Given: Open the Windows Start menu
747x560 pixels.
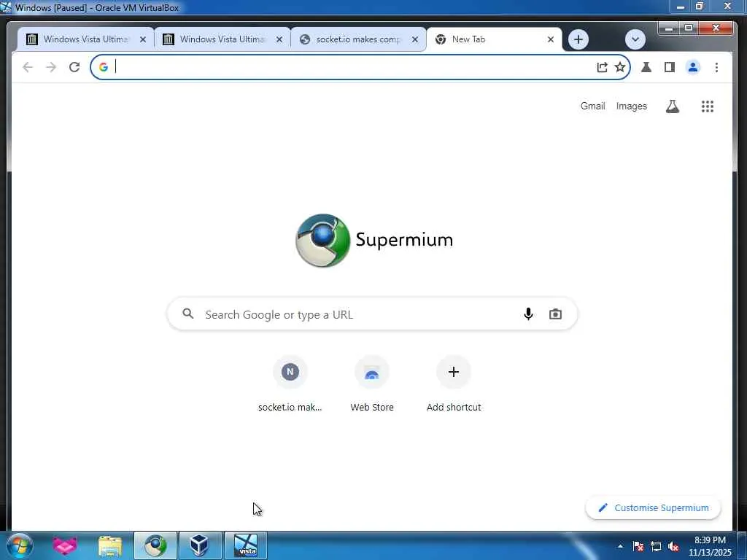Looking at the screenshot, I should (x=19, y=545).
